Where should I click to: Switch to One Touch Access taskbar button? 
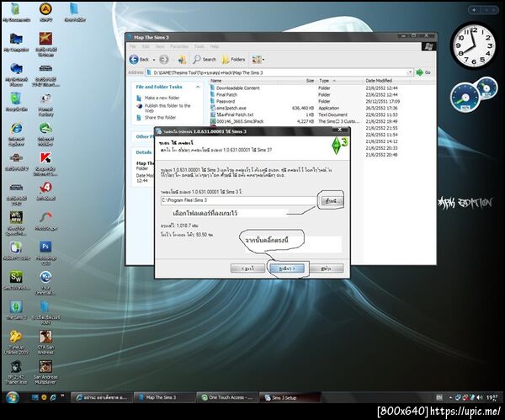tap(227, 397)
